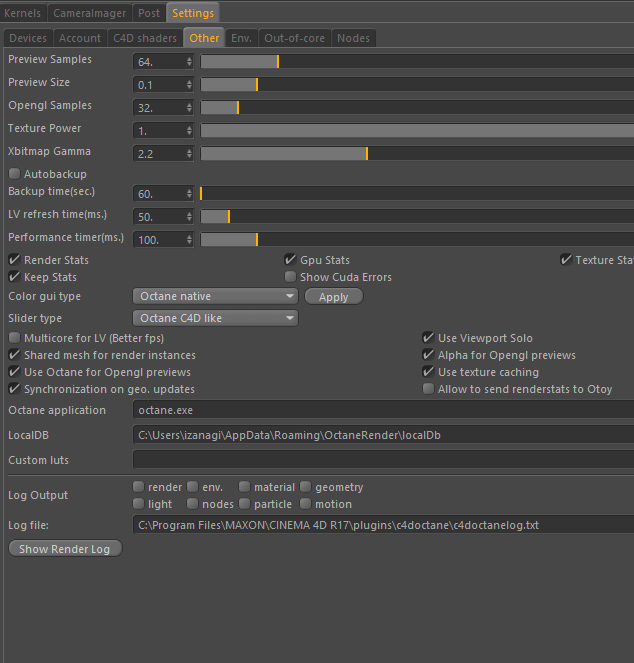The image size is (634, 663).
Task: Toggle Synchronization on geo. updates
Action: tap(14, 388)
